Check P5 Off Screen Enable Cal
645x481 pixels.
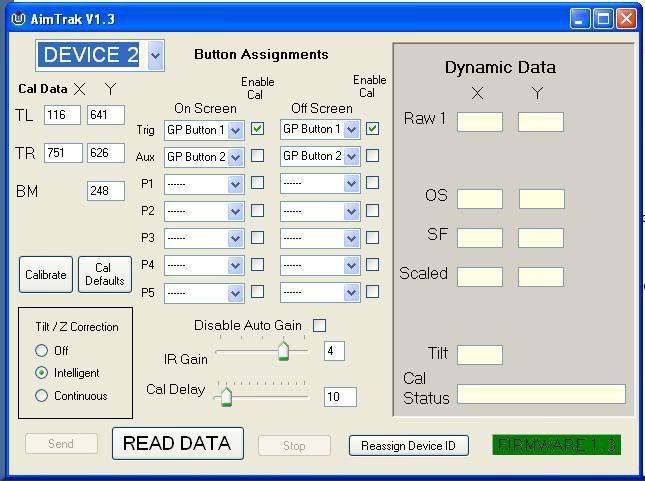pyautogui.click(x=372, y=292)
